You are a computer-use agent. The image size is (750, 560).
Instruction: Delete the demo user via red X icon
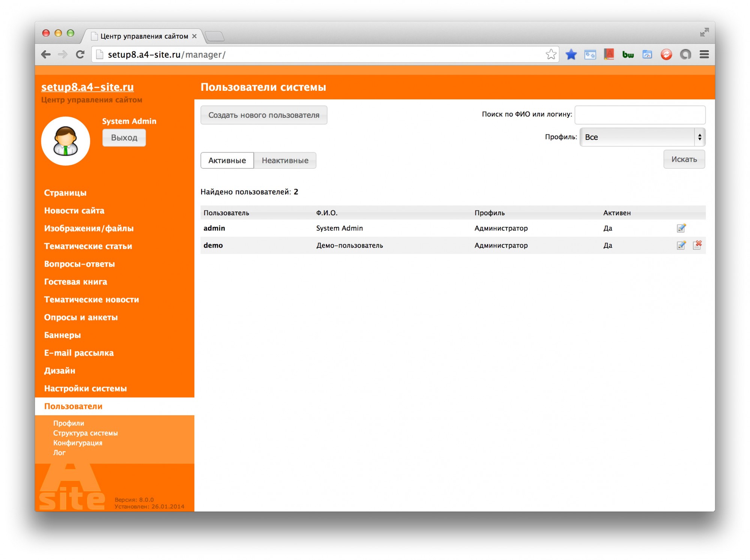[697, 245]
